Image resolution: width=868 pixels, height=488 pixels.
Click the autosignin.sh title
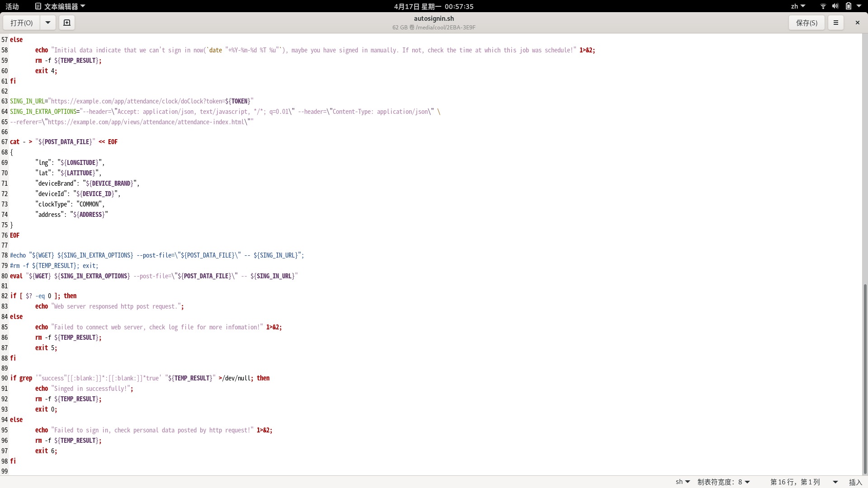434,19
